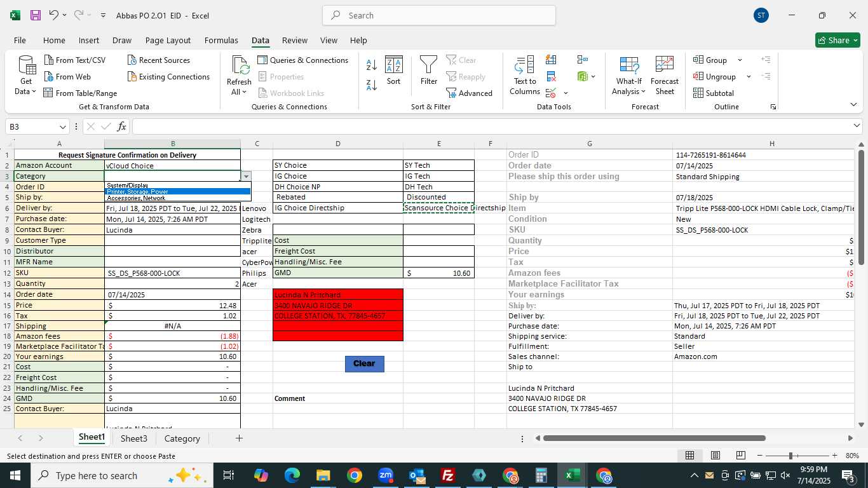Choose Printer, Storage, Power option

point(178,191)
